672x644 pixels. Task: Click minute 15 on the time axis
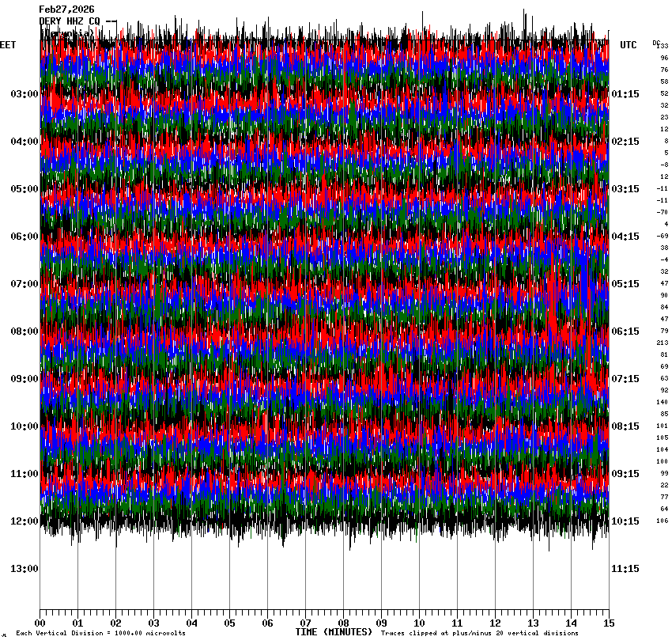609,623
